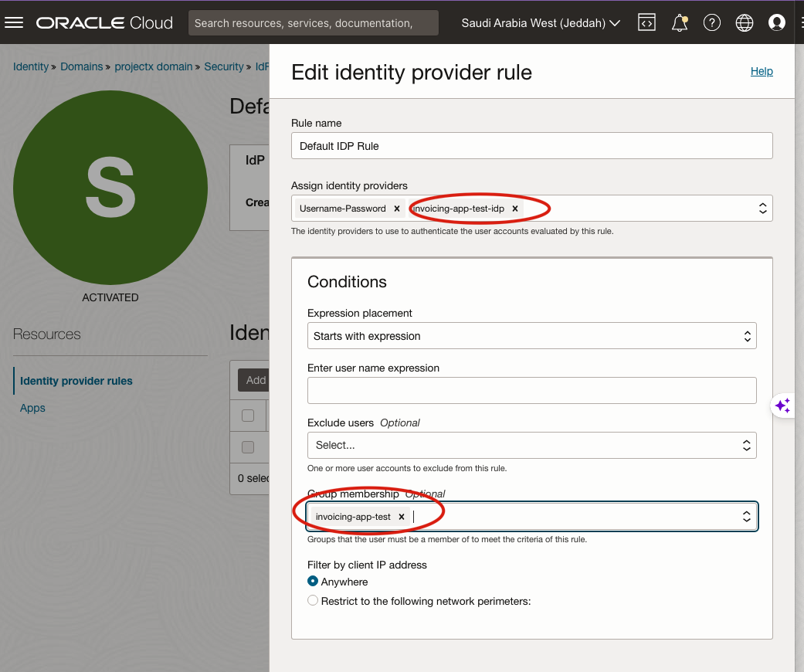Expand the Expression placement dropdown
The width and height of the screenshot is (804, 672).
(531, 336)
